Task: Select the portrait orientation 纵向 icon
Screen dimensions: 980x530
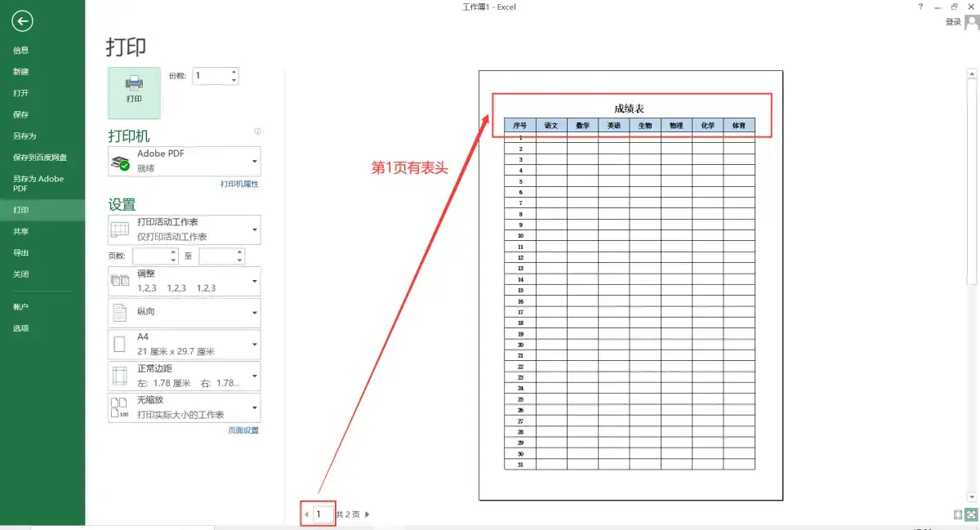Action: (x=120, y=313)
